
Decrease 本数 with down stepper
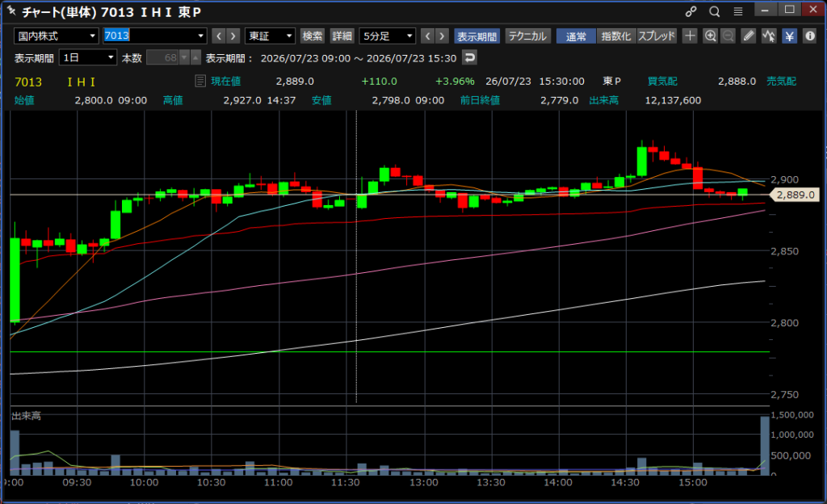click(184, 57)
